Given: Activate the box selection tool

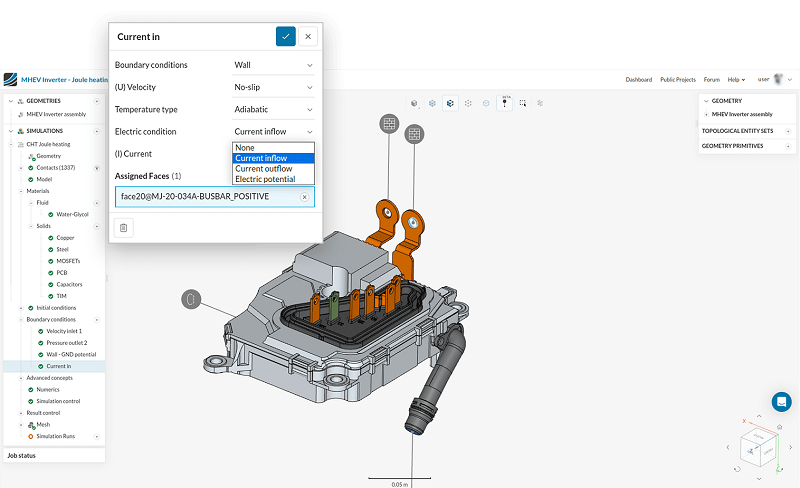Looking at the screenshot, I should [522, 103].
